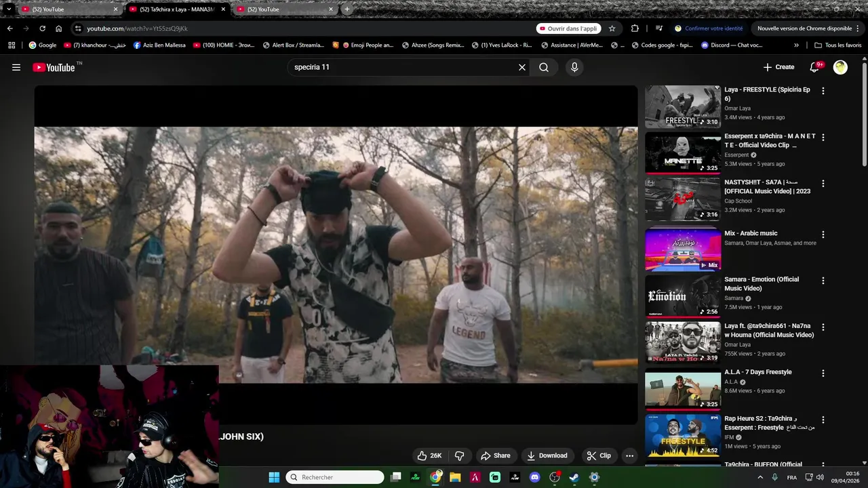This screenshot has width=868, height=488.
Task: Click the main video player
Action: tap(336, 255)
